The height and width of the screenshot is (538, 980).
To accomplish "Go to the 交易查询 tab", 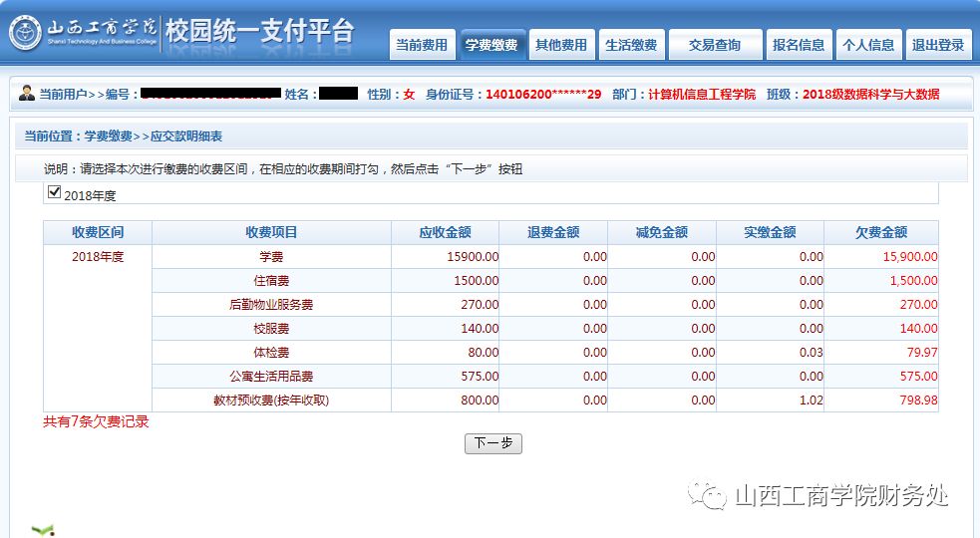I will pyautogui.click(x=715, y=45).
